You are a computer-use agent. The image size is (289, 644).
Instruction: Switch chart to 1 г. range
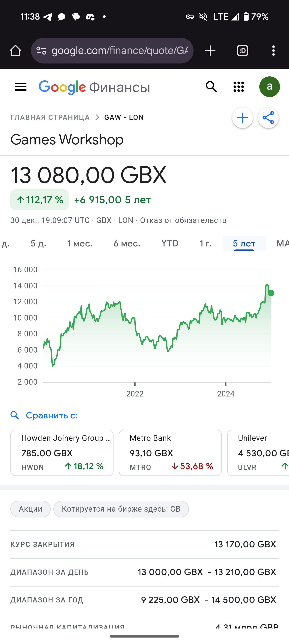pyautogui.click(x=206, y=243)
